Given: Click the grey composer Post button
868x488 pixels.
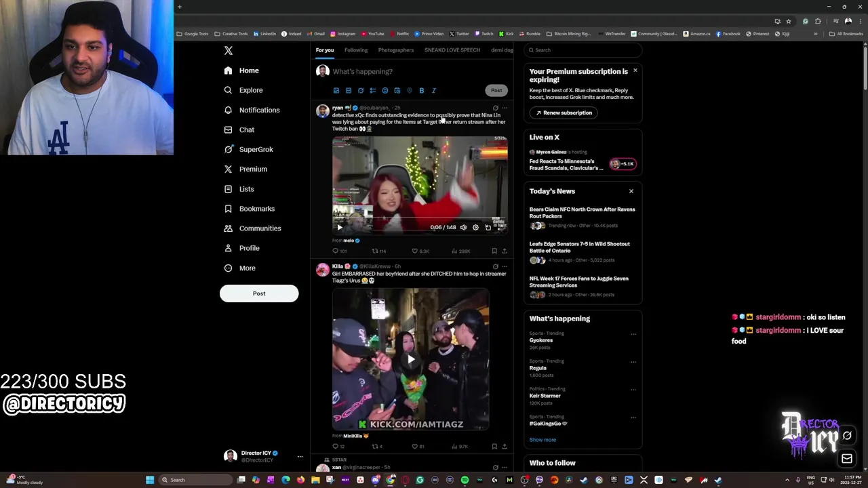Looking at the screenshot, I should [x=496, y=90].
